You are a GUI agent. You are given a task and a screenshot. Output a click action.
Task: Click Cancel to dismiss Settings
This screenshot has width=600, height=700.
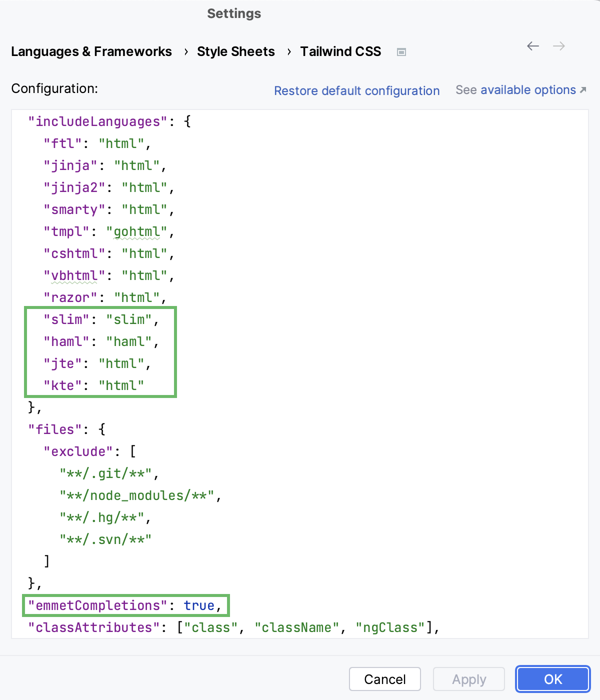385,679
